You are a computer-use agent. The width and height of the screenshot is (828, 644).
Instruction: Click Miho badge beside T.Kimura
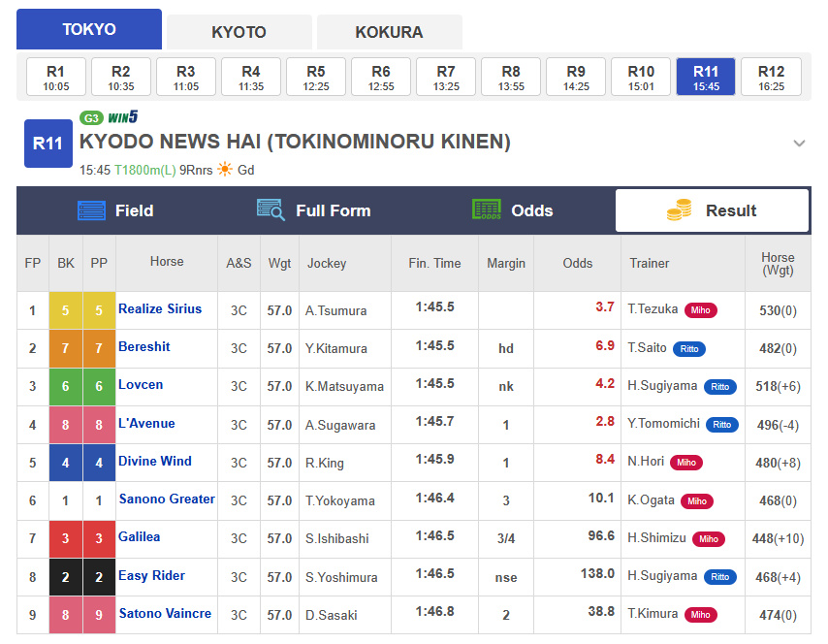point(701,615)
